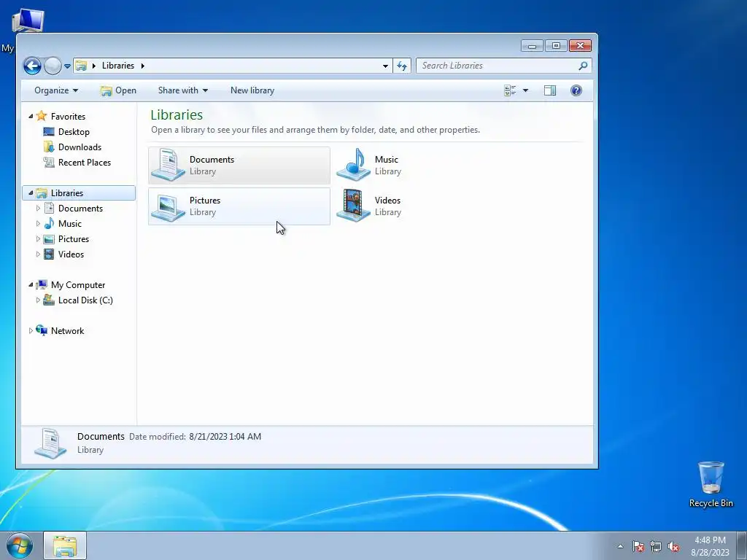Collapse the My Computer node
747x560 pixels.
click(31, 285)
